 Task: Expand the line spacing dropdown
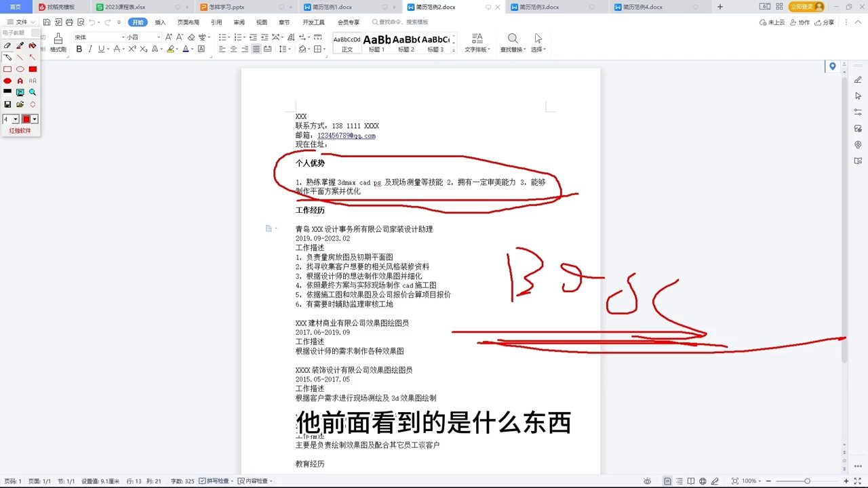[289, 49]
